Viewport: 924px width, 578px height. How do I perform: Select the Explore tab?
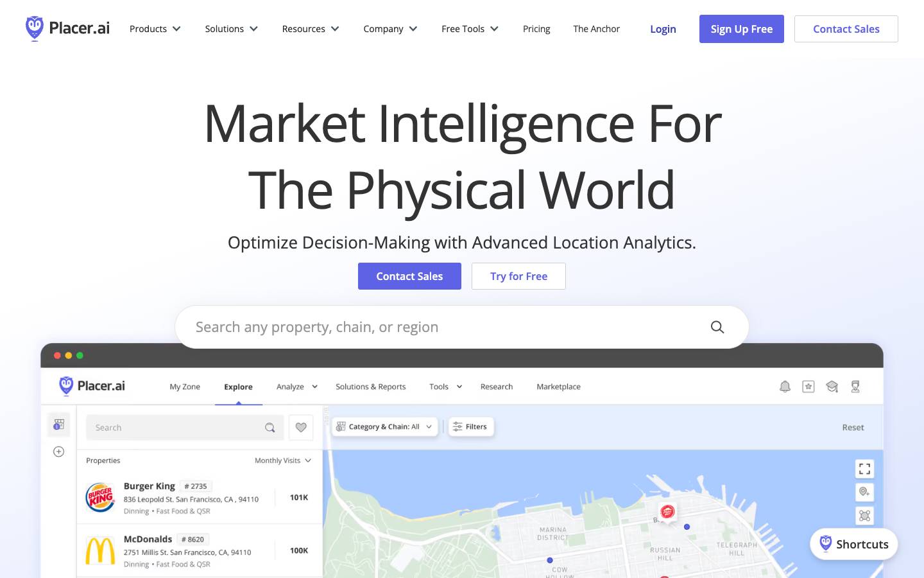coord(238,387)
